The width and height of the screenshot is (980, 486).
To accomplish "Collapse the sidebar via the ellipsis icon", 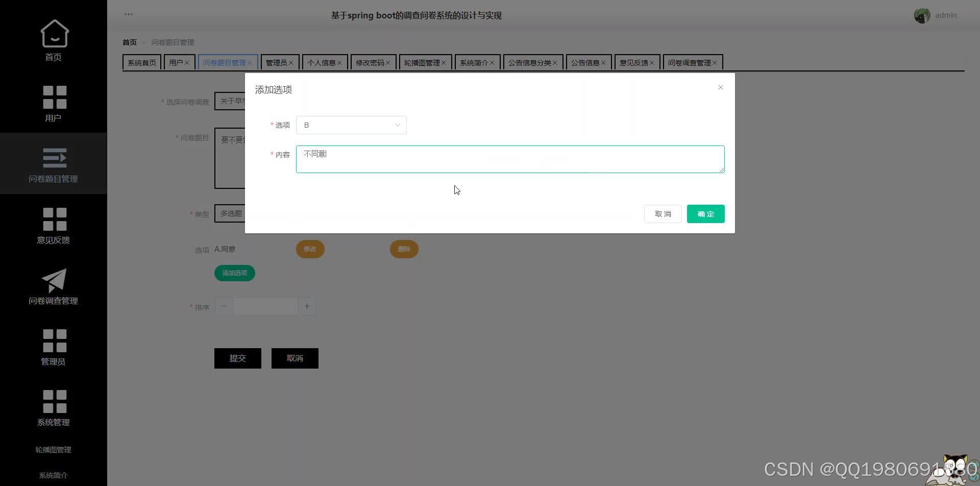I will click(128, 14).
